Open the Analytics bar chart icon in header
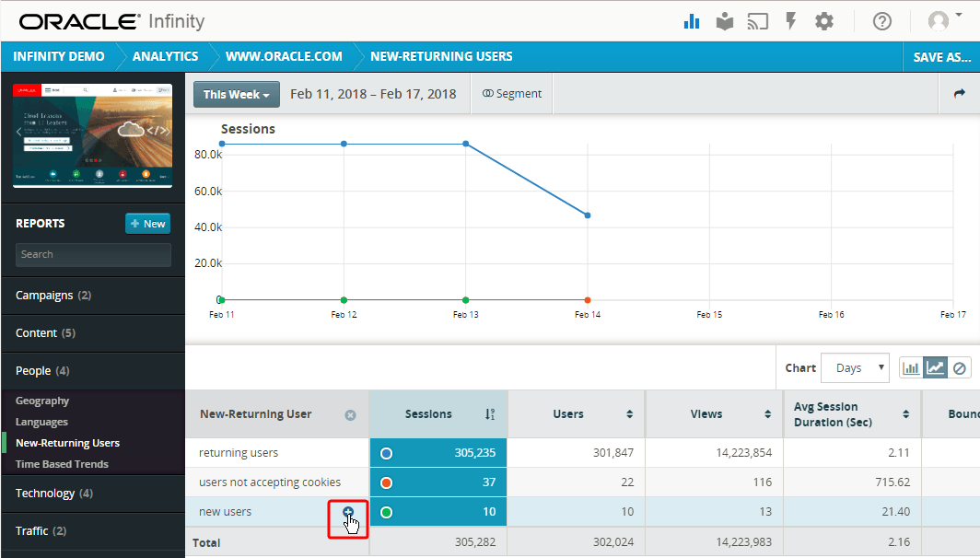The width and height of the screenshot is (980, 558). (x=692, y=21)
